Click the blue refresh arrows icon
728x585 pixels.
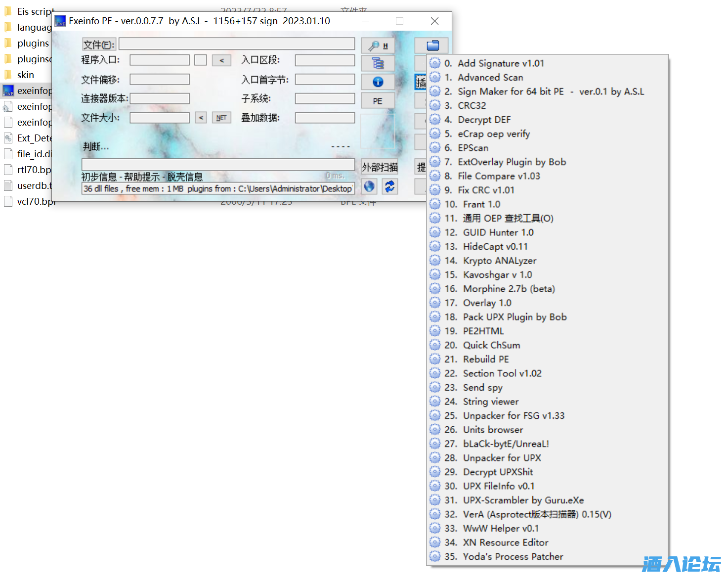390,186
